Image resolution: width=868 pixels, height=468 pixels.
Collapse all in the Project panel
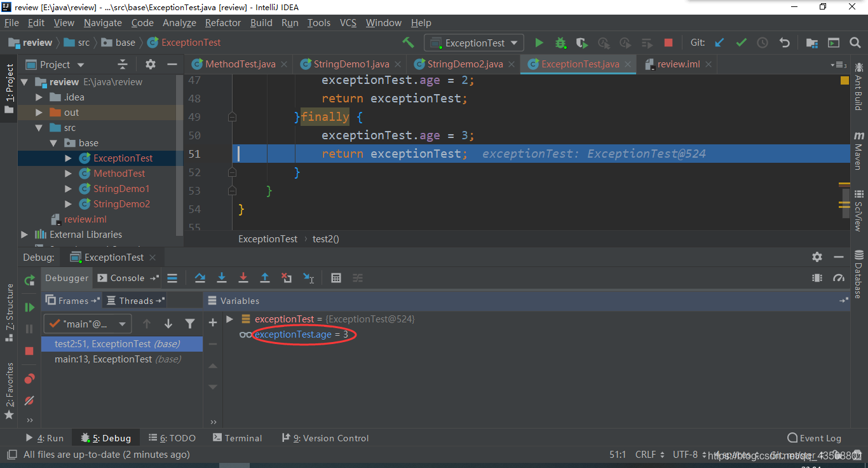pos(123,64)
